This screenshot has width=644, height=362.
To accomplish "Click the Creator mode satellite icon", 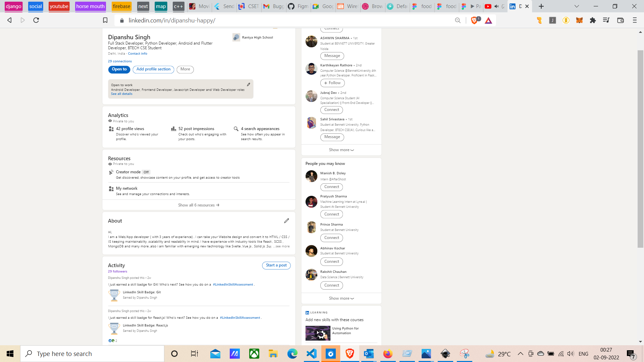I will [111, 172].
